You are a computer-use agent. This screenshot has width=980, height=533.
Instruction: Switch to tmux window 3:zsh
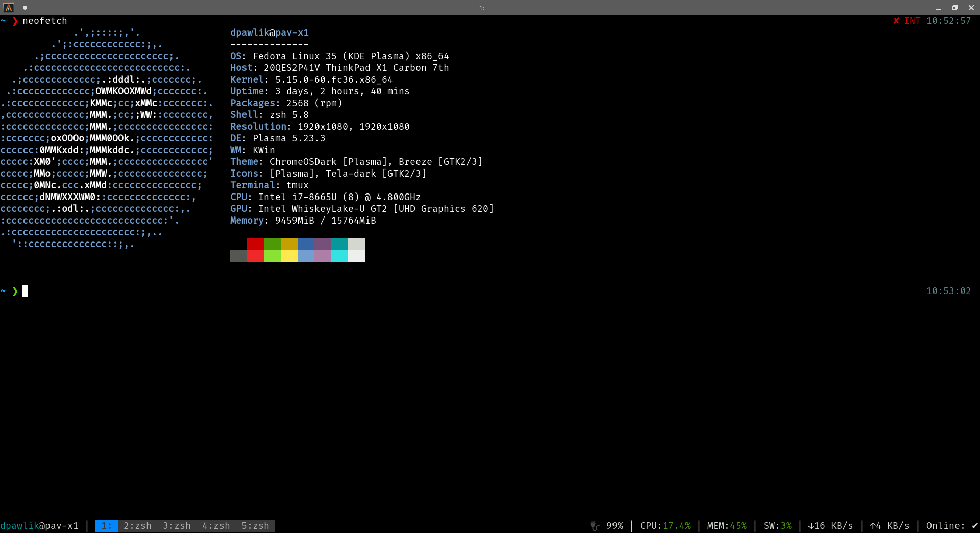(x=177, y=526)
